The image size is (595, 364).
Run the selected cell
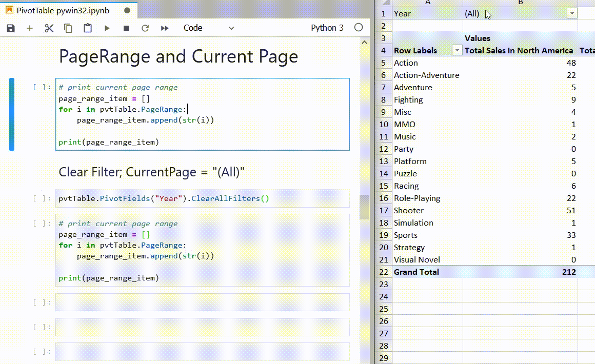(x=107, y=28)
